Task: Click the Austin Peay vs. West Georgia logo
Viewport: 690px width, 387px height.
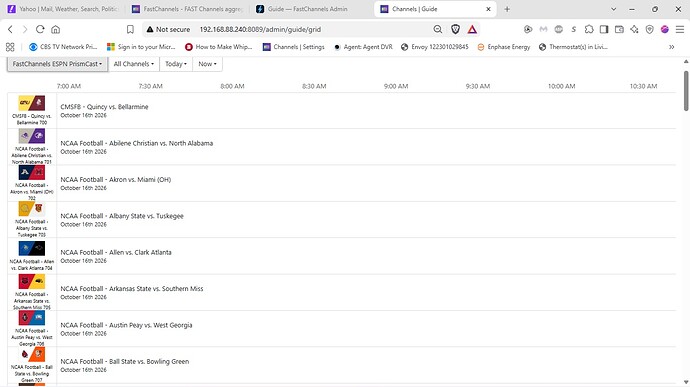Action: click(x=32, y=318)
